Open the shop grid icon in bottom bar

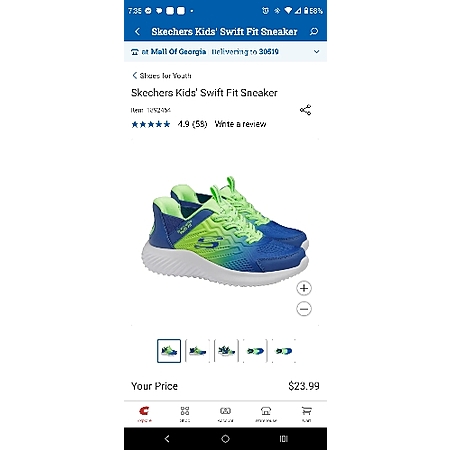(185, 414)
